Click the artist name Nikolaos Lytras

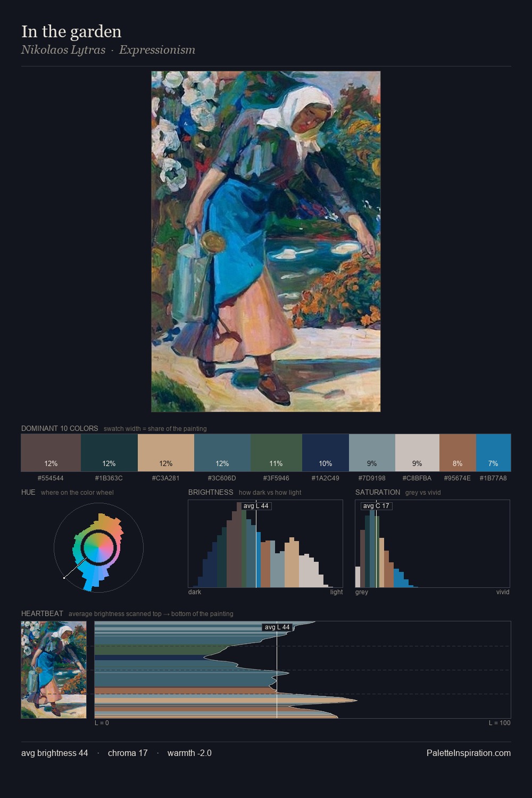[63, 49]
